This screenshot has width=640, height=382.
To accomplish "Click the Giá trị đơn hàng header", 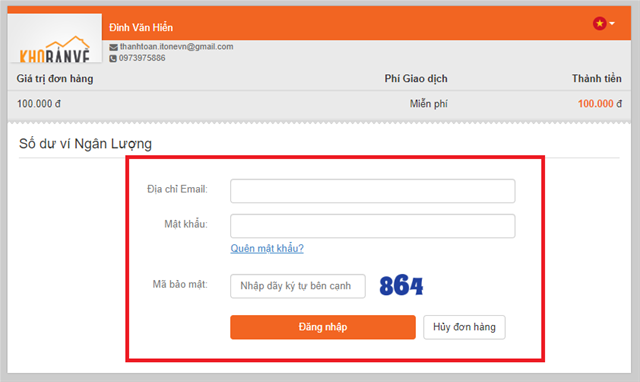I will pyautogui.click(x=55, y=78).
